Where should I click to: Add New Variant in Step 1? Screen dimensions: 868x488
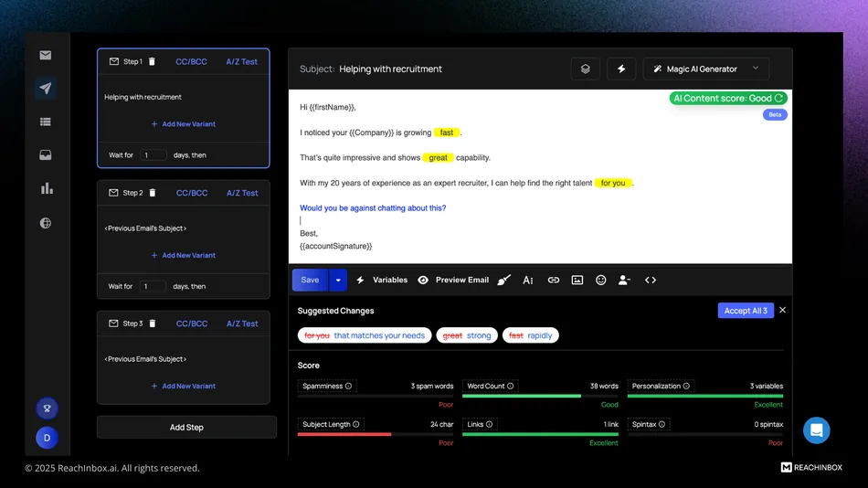pos(184,124)
